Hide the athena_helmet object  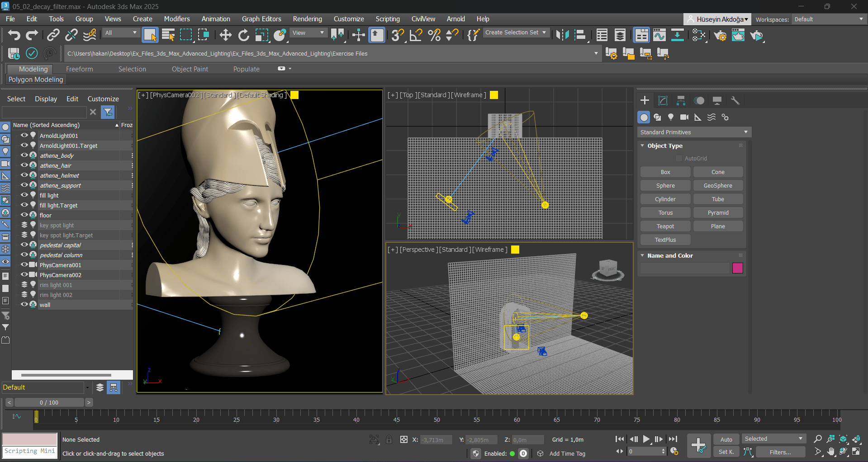[24, 175]
